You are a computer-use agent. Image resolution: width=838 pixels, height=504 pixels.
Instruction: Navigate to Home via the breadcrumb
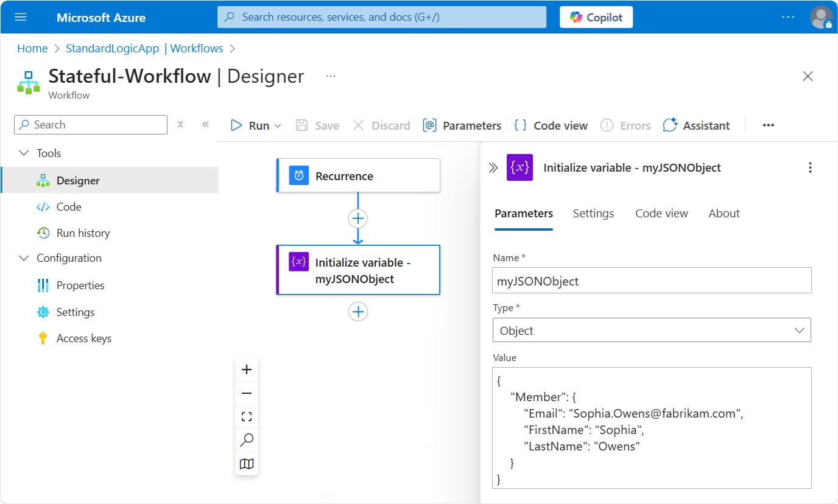point(32,48)
